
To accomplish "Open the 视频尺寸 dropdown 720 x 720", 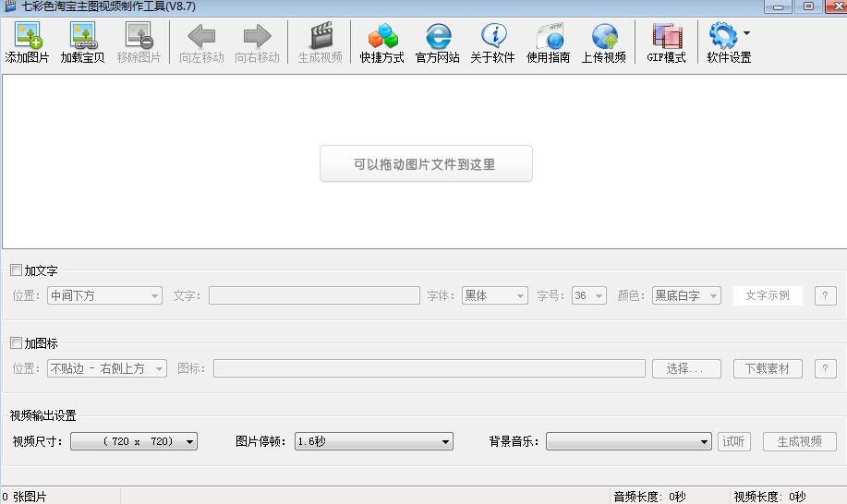I will click(134, 441).
